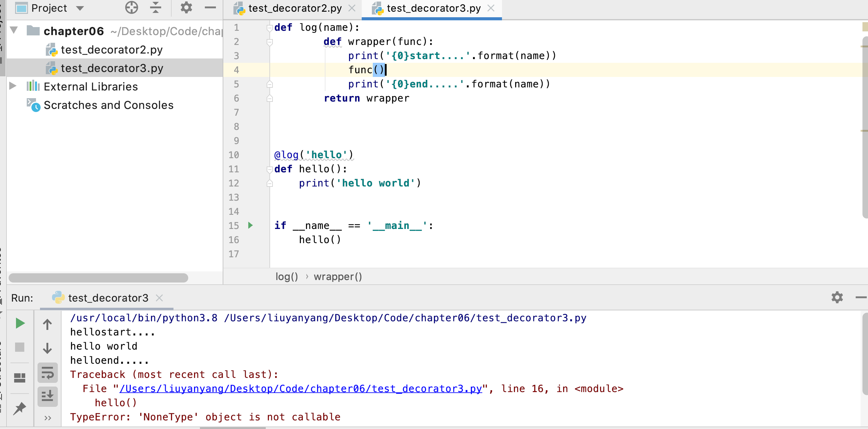Click the func() call on line 4
Viewport: 868px width, 429px height.
point(366,70)
